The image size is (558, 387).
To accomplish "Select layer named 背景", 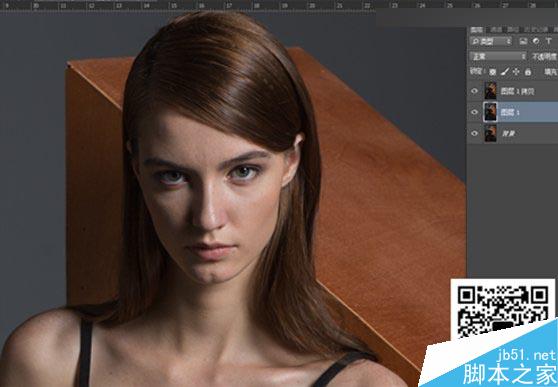I will [508, 134].
